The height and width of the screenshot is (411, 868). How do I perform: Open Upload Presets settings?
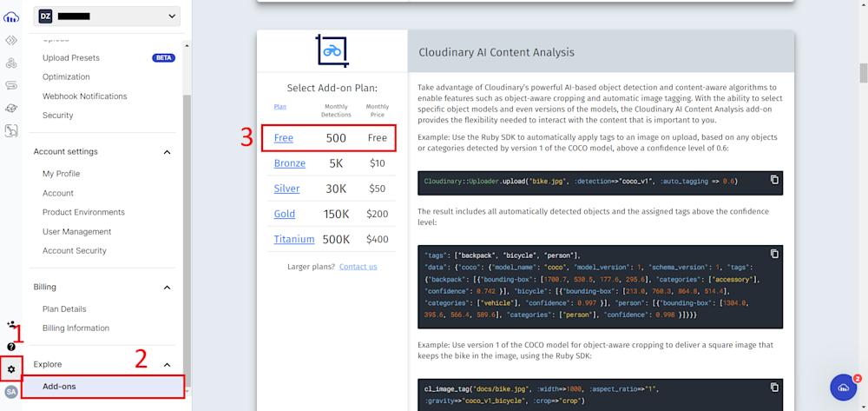coord(71,57)
